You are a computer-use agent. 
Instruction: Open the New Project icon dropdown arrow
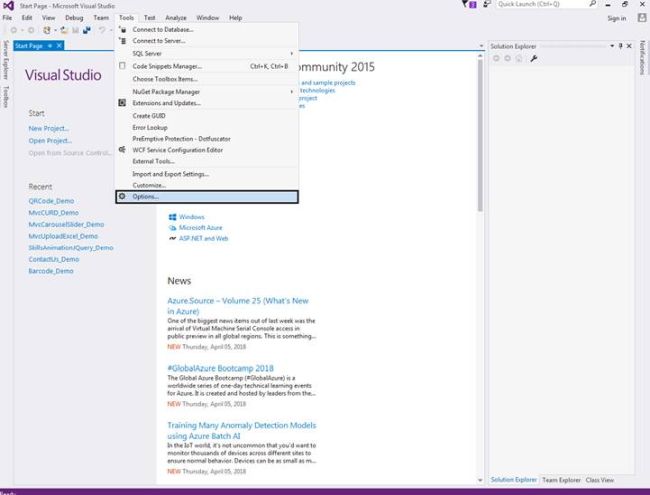pos(55,30)
